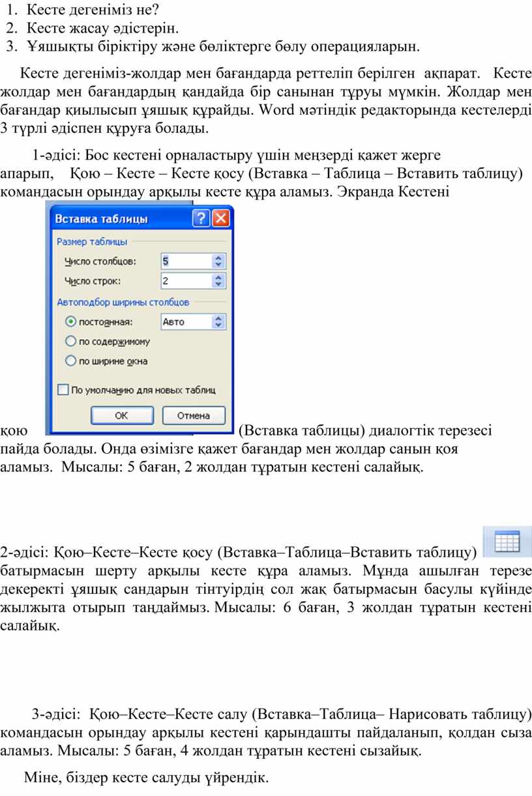
Task: Lower the Авто width value with down arrow
Action: pos(219,325)
